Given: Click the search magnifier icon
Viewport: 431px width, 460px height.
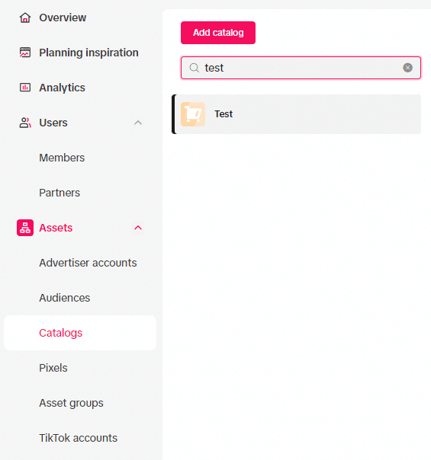Looking at the screenshot, I should [194, 68].
